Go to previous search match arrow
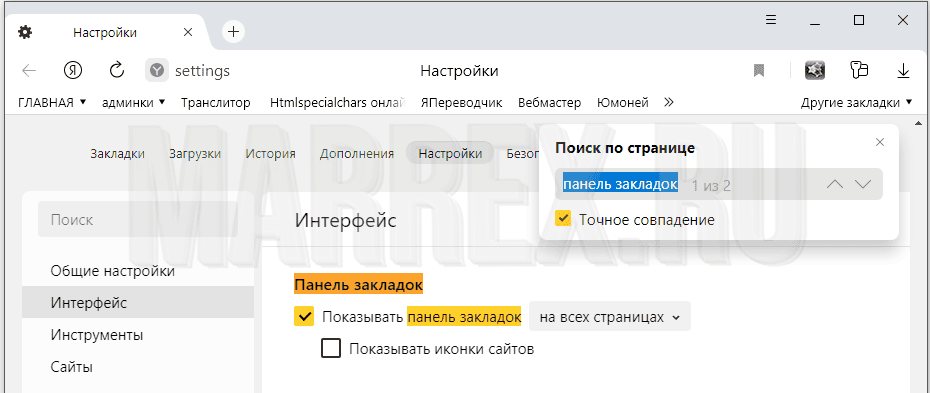 [x=835, y=184]
